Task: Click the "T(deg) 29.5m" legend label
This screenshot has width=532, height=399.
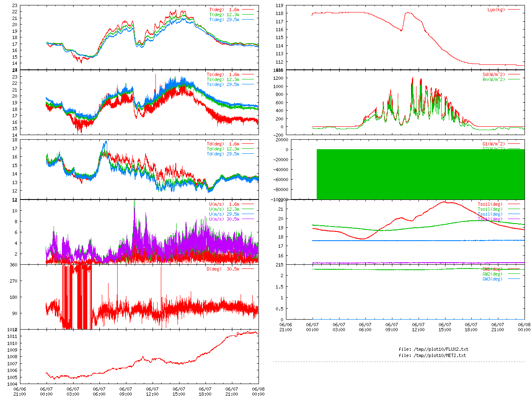Action: click(224, 20)
